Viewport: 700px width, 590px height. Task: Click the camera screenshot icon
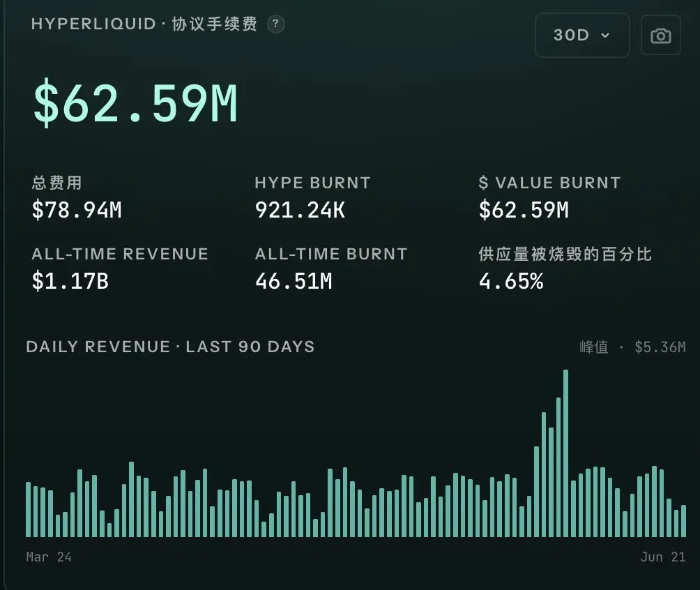(x=661, y=36)
